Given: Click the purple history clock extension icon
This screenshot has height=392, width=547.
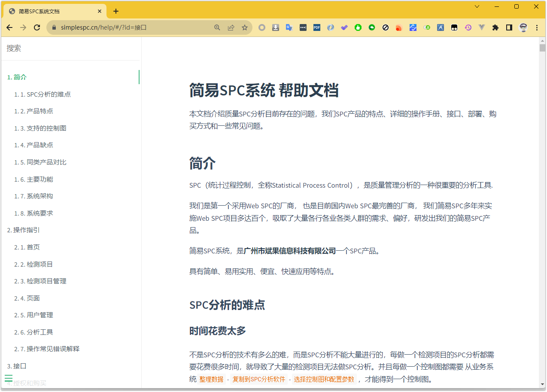Looking at the screenshot, I should (x=468, y=27).
